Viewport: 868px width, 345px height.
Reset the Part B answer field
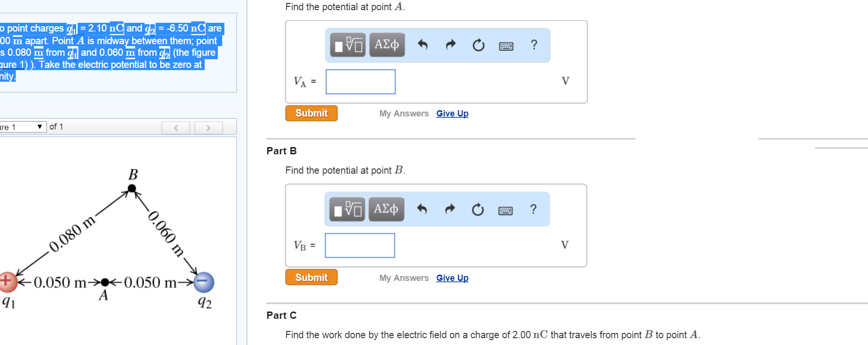pyautogui.click(x=477, y=209)
